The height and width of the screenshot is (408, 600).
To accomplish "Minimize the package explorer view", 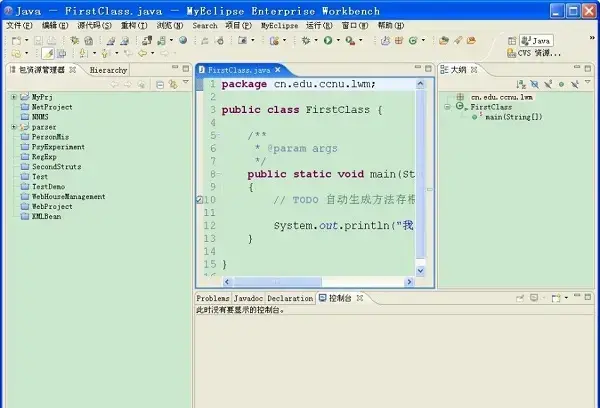I will pyautogui.click(x=175, y=67).
